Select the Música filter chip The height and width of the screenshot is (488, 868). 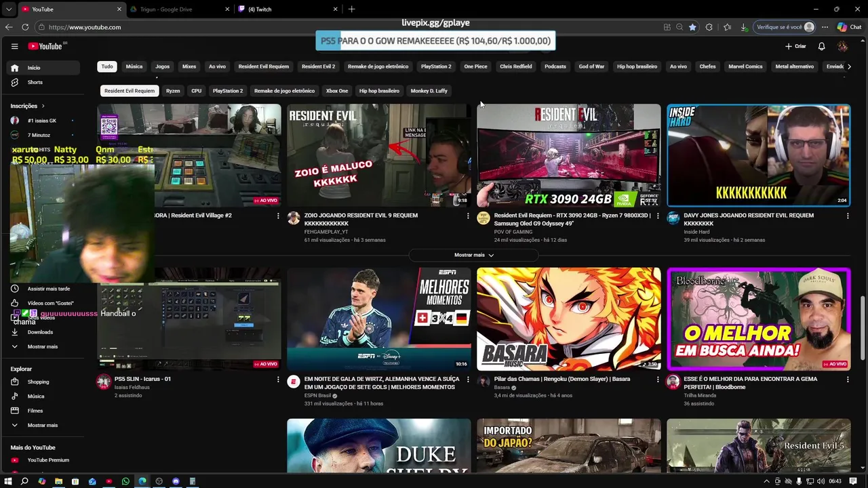click(134, 66)
